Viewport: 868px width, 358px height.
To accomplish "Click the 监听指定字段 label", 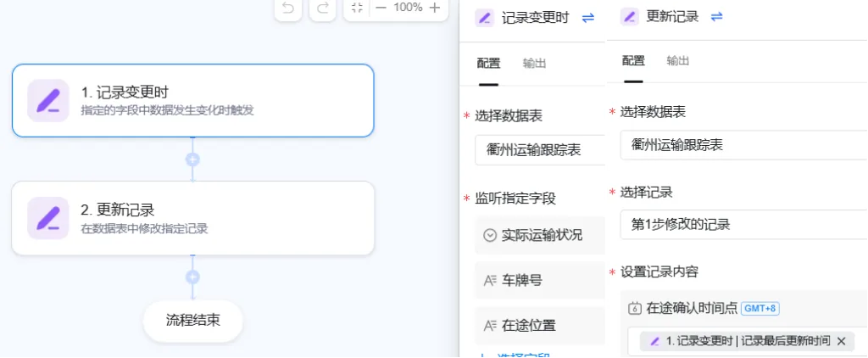I will tap(515, 198).
